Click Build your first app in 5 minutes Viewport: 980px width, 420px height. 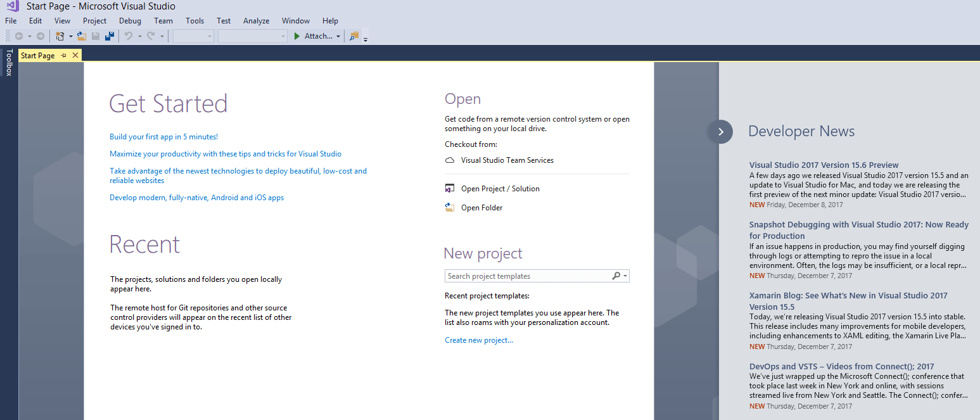coord(163,137)
